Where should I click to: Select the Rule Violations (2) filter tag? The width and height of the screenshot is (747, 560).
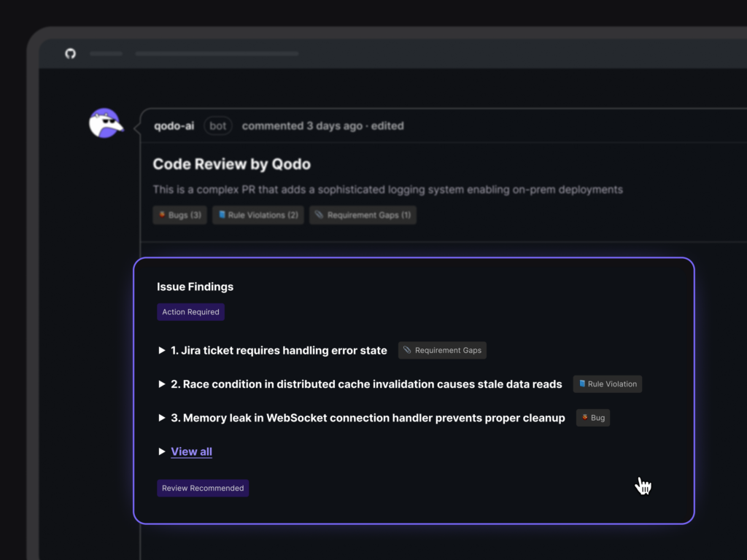click(x=258, y=215)
